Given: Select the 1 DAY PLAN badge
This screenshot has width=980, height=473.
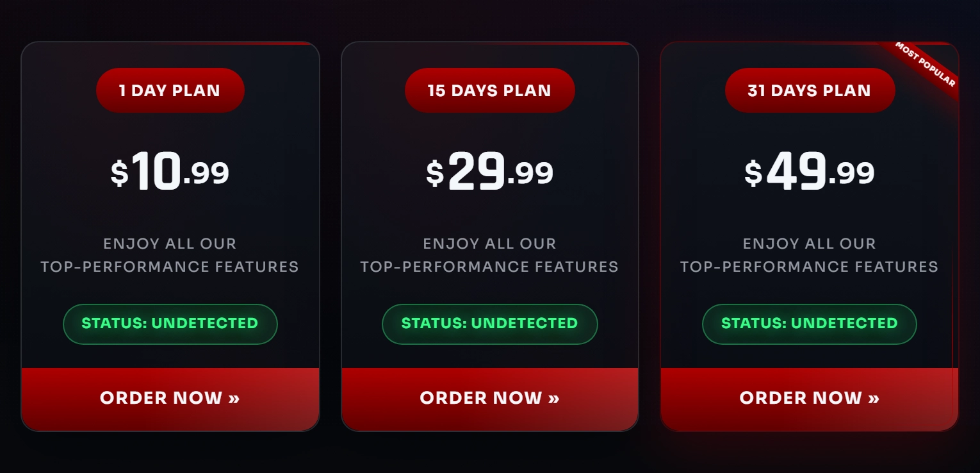Looking at the screenshot, I should (170, 90).
